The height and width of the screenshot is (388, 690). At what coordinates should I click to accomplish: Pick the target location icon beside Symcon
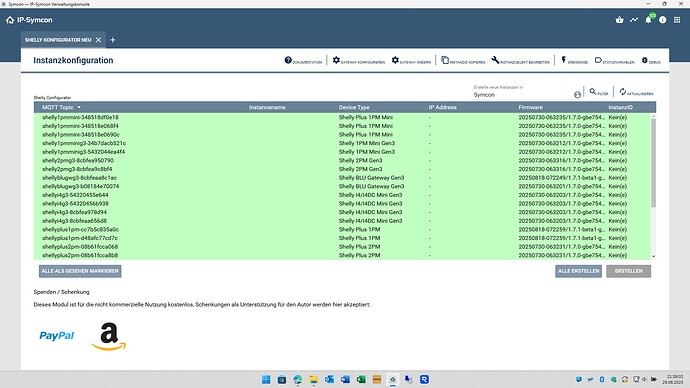click(577, 95)
